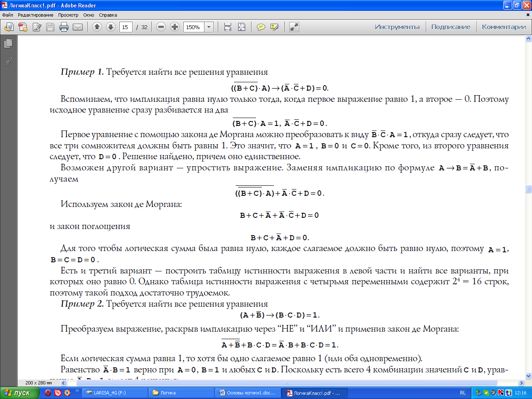Viewport: 532px width, 399px height.
Task: Click the ЛогикаКласс!.pdf taskbar button
Action: [315, 393]
